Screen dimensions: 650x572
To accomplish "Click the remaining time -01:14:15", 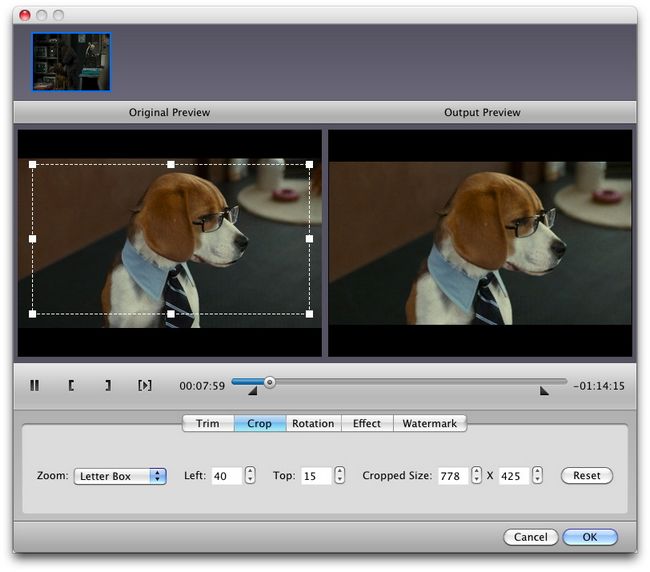I will click(x=599, y=386).
